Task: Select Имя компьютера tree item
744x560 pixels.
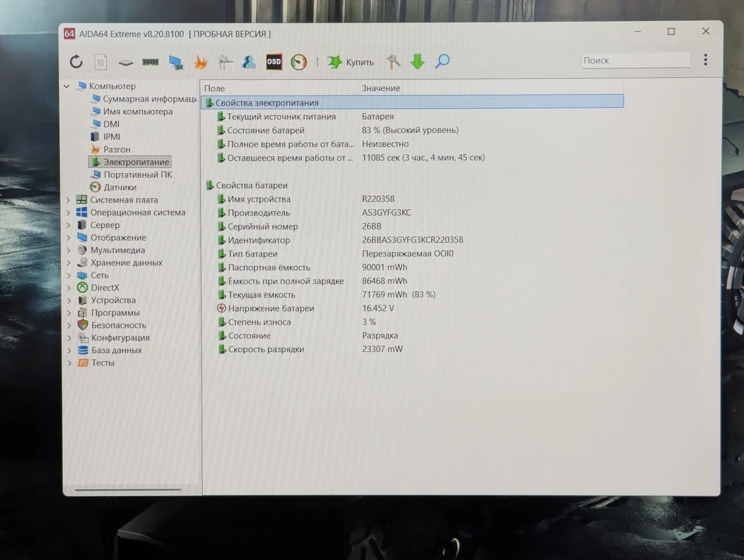Action: (x=132, y=112)
